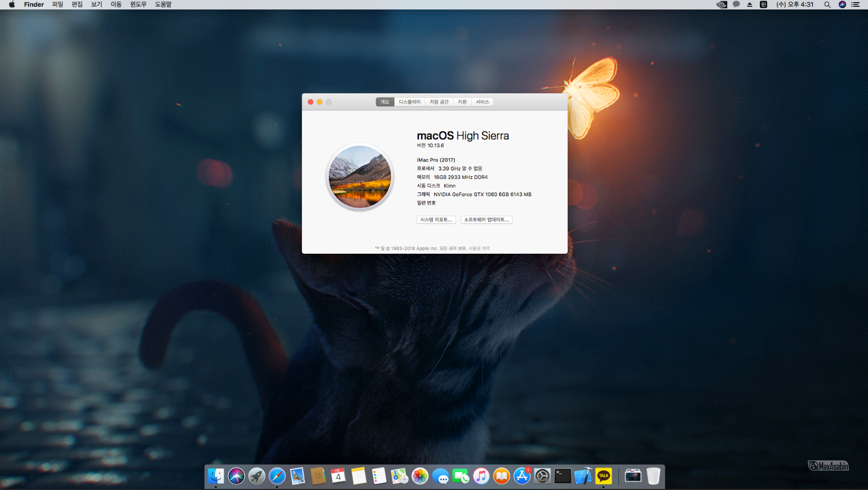Open Safari compass icon in dock

coord(277,476)
